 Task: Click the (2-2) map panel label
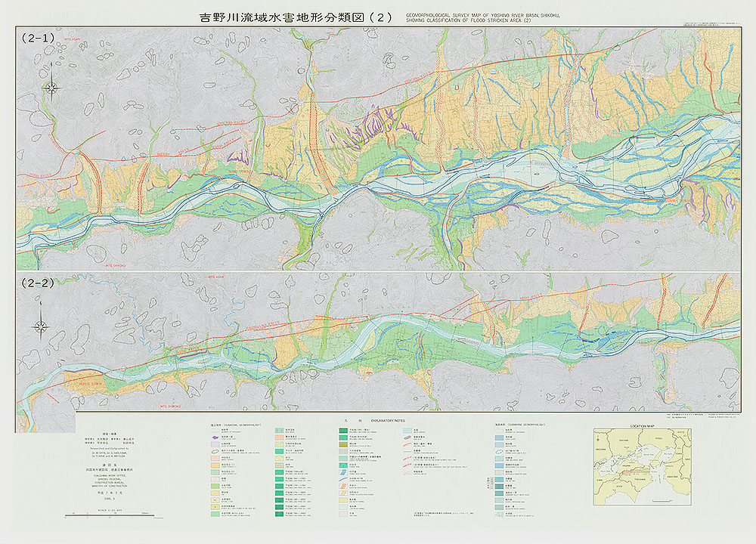click(39, 283)
